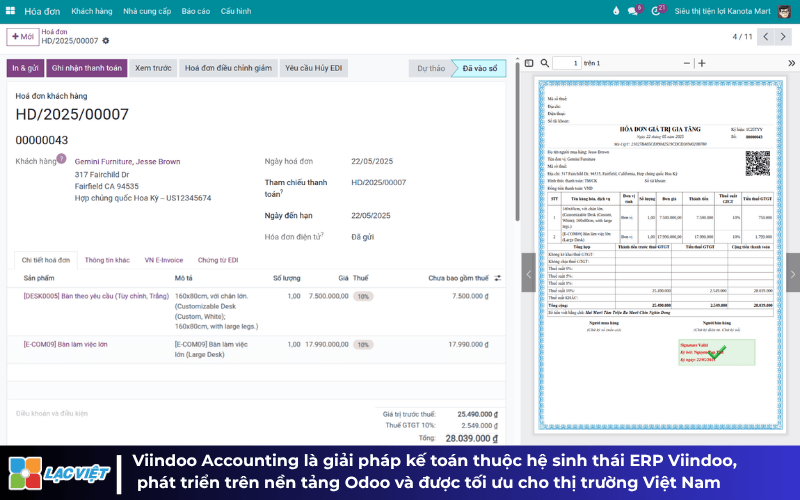This screenshot has height=500, width=800.
Task: Open column settings icon in invoice lines
Action: pos(498,278)
